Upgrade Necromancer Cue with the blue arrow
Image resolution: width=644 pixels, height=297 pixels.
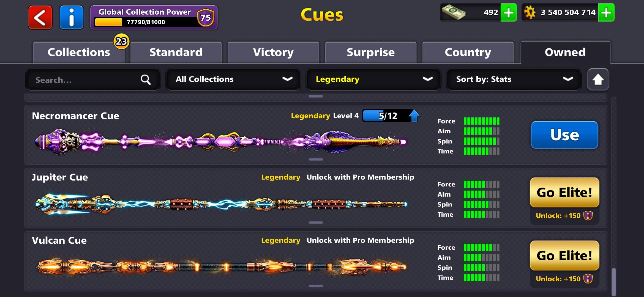414,116
